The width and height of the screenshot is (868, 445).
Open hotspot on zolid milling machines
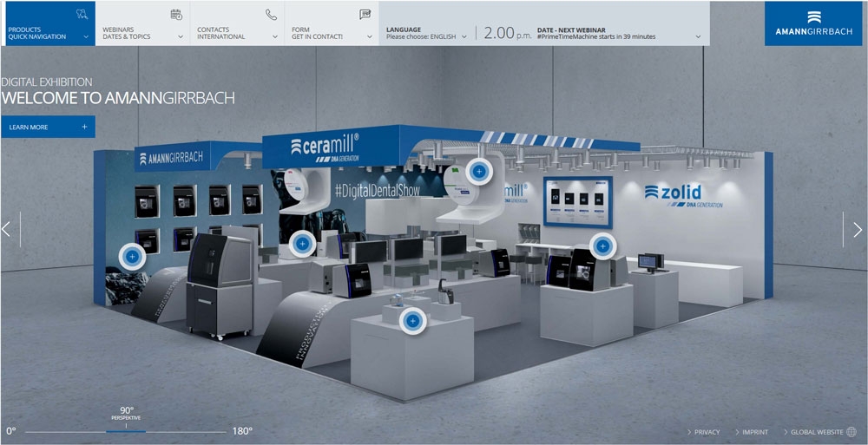[603, 246]
